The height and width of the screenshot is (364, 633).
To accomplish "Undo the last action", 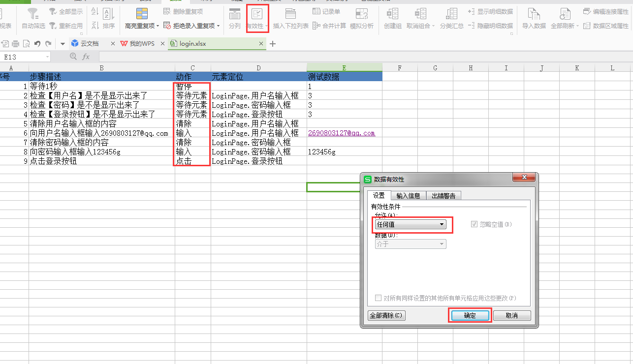I will (37, 44).
